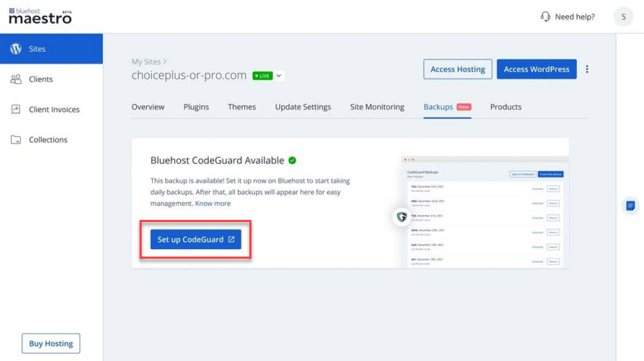Click the green CodeGuard available checkmark
644x361 pixels.
coord(292,160)
